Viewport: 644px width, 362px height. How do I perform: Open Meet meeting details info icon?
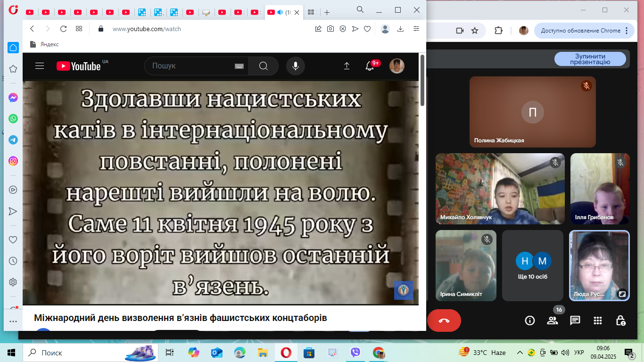pos(530,321)
